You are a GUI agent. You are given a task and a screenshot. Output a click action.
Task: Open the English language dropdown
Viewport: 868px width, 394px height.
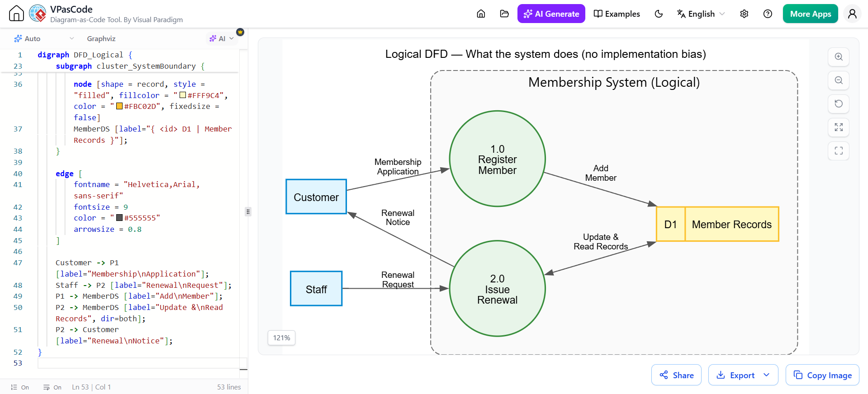pos(701,14)
